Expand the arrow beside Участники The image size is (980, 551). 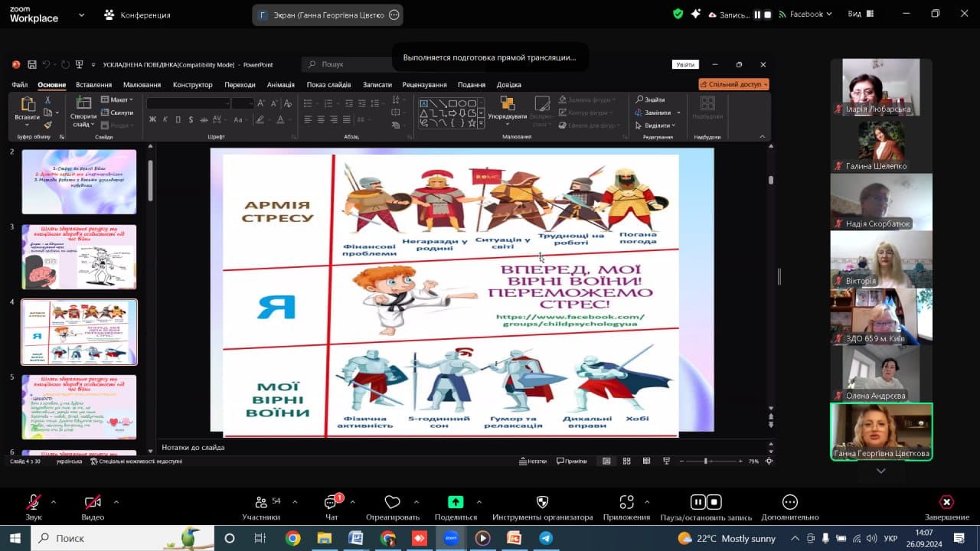point(295,502)
